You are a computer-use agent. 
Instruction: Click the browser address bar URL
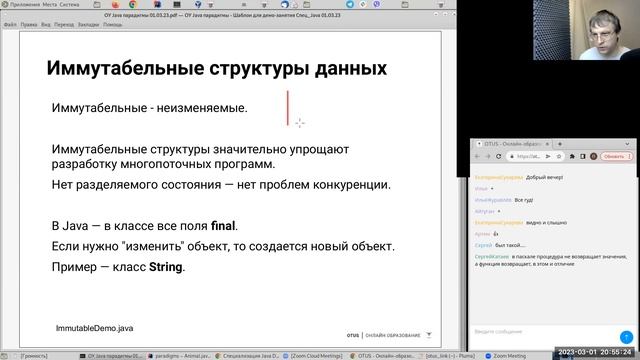pos(528,156)
